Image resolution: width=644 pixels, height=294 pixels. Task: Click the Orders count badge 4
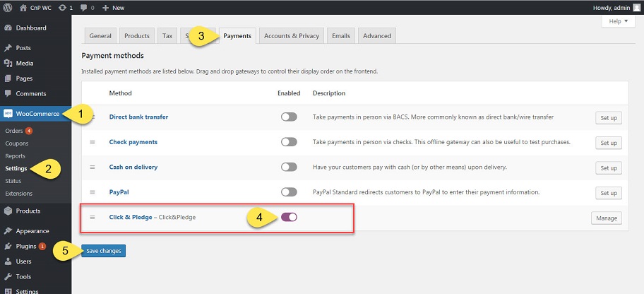29,131
